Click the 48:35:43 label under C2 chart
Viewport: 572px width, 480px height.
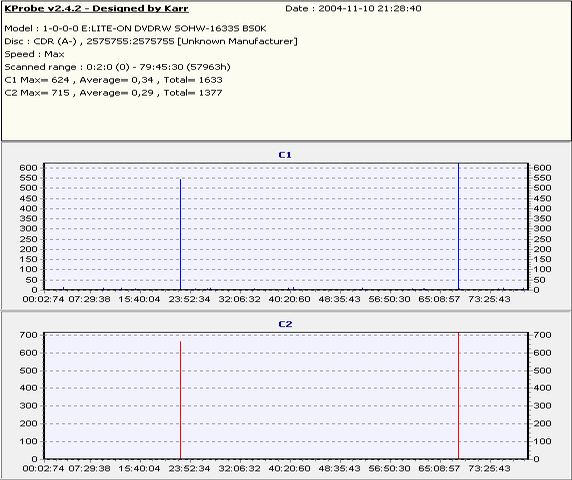click(340, 468)
